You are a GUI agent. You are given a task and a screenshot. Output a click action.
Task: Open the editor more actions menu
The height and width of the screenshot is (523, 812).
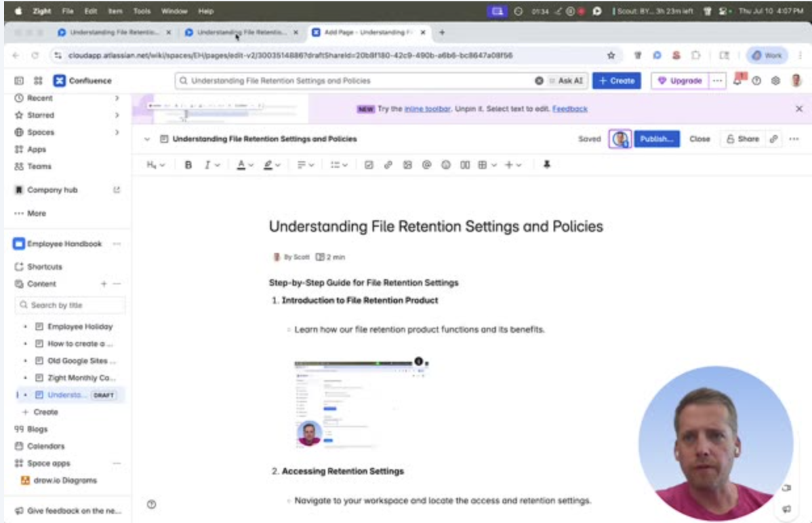794,139
